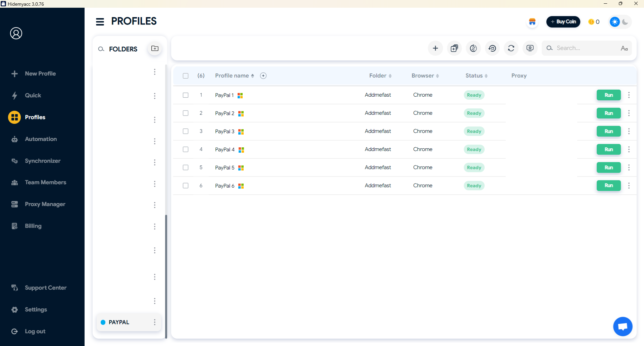Check the PayPal 6 row checkbox
This screenshot has width=644, height=346.
(186, 186)
